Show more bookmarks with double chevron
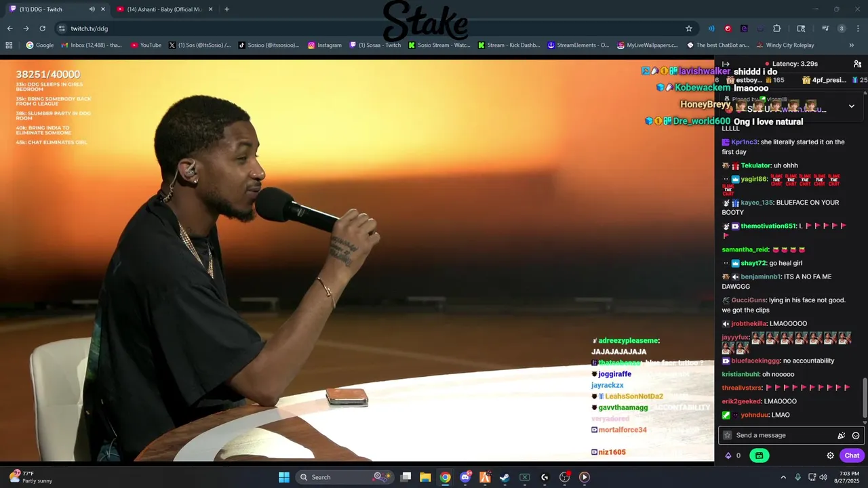 [x=852, y=45]
